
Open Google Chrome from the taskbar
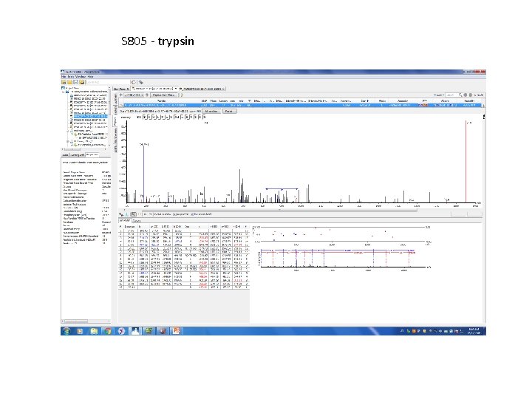[x=108, y=331]
